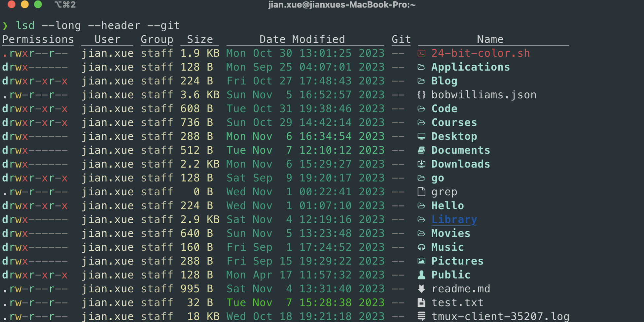
Task: Click the Documents folder icon
Action: pos(421,150)
